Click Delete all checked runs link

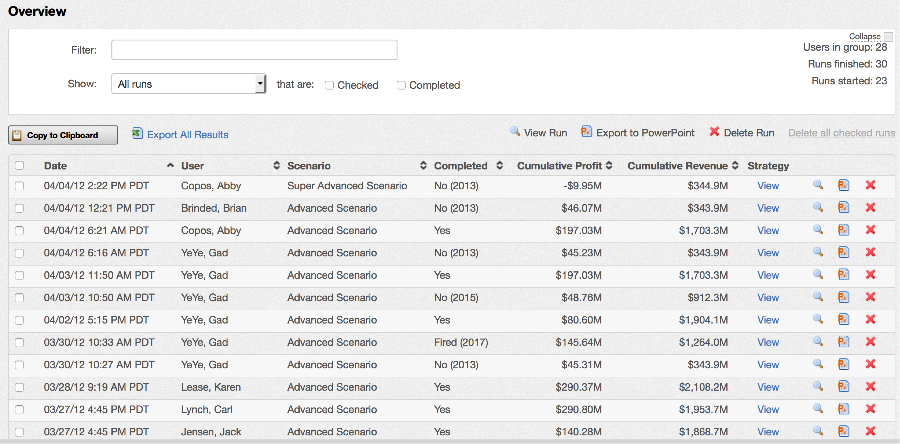click(x=841, y=133)
